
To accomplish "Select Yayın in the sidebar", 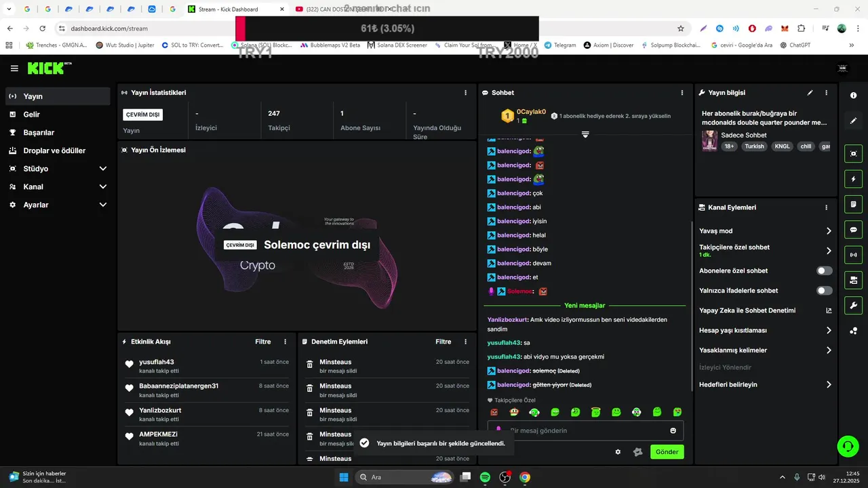I will [x=58, y=96].
